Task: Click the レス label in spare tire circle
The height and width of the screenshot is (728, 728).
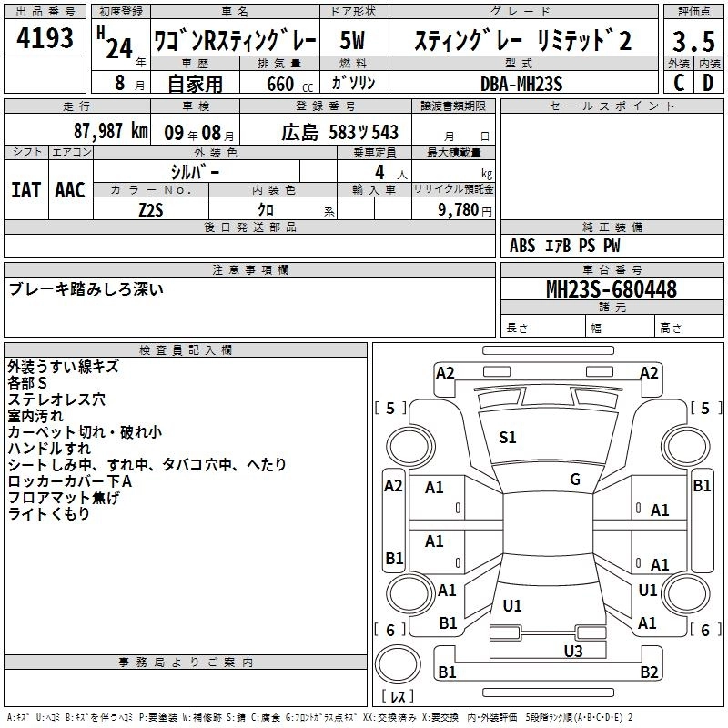Action: tap(398, 698)
